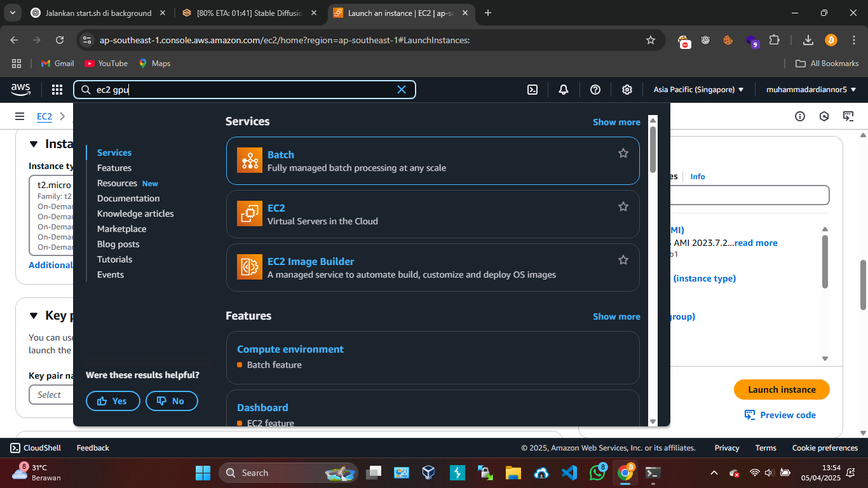Click Yes for helpful results
The image size is (868, 488).
(x=112, y=401)
